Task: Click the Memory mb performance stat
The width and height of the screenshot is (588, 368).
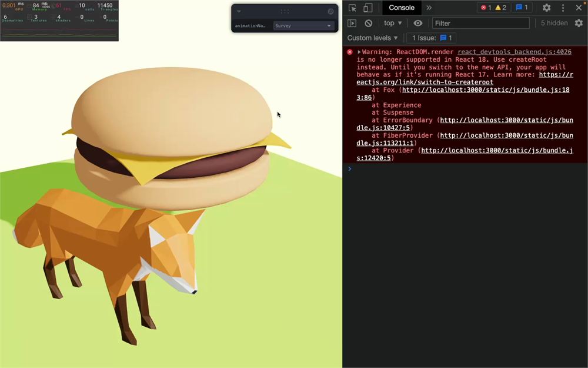Action: pos(40,6)
